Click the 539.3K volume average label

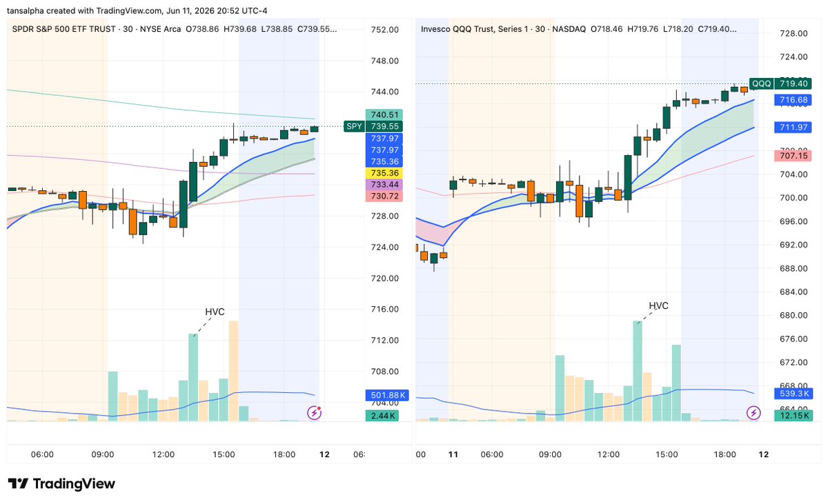(x=793, y=393)
